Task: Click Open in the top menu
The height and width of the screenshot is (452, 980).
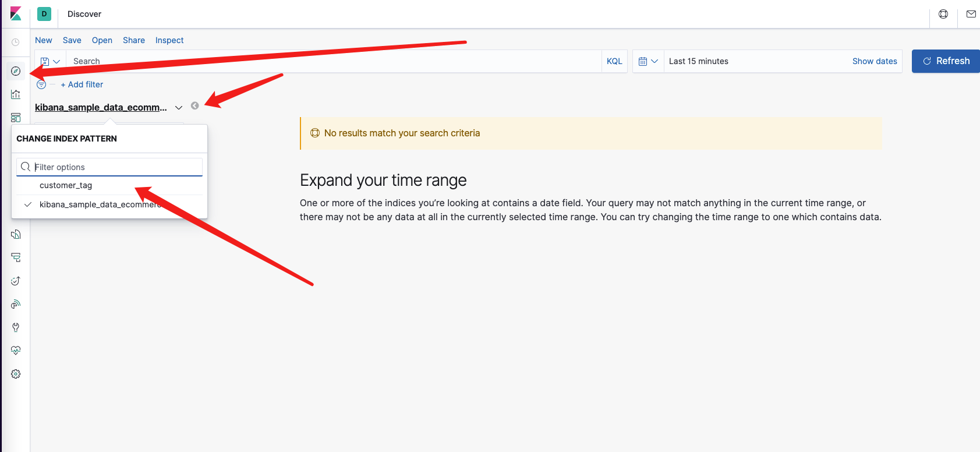Action: point(102,40)
